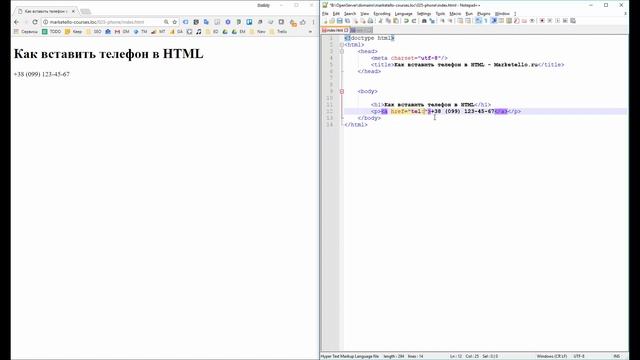
Task: Click the Save All icon in Notepad++
Action: coord(347,21)
